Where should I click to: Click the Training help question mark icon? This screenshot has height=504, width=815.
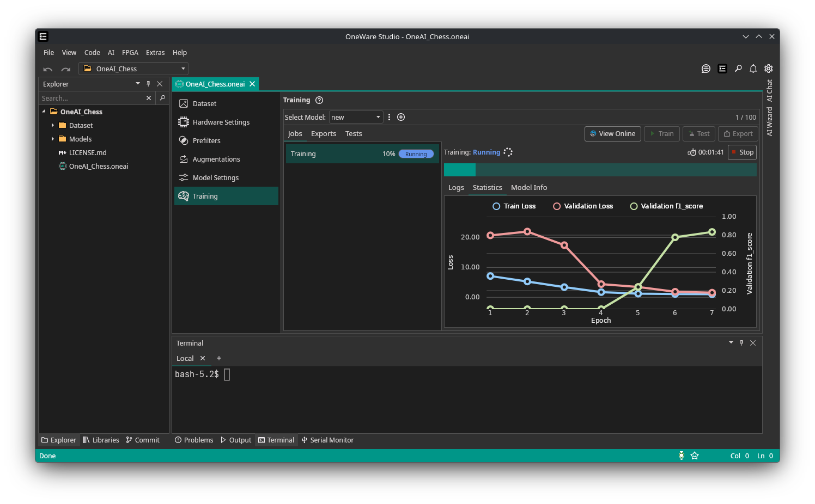tap(319, 100)
